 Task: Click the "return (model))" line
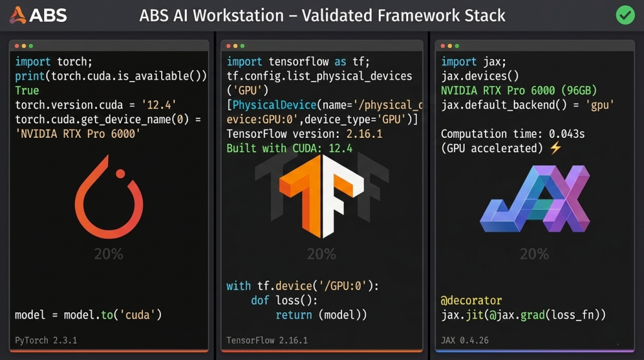321,315
